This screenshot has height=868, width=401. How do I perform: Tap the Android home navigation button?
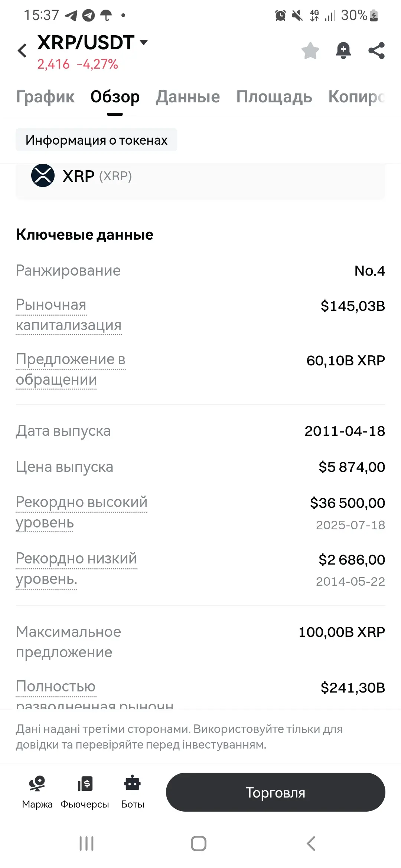click(199, 843)
